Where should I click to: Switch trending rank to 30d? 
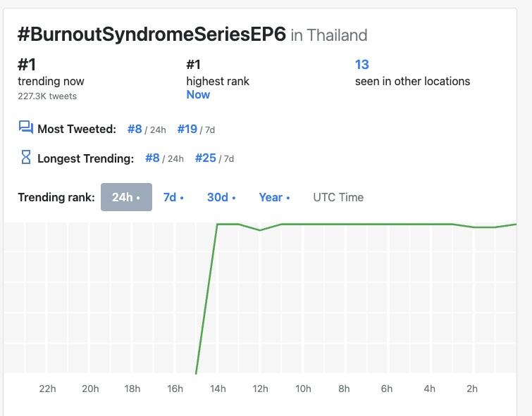[x=221, y=197]
